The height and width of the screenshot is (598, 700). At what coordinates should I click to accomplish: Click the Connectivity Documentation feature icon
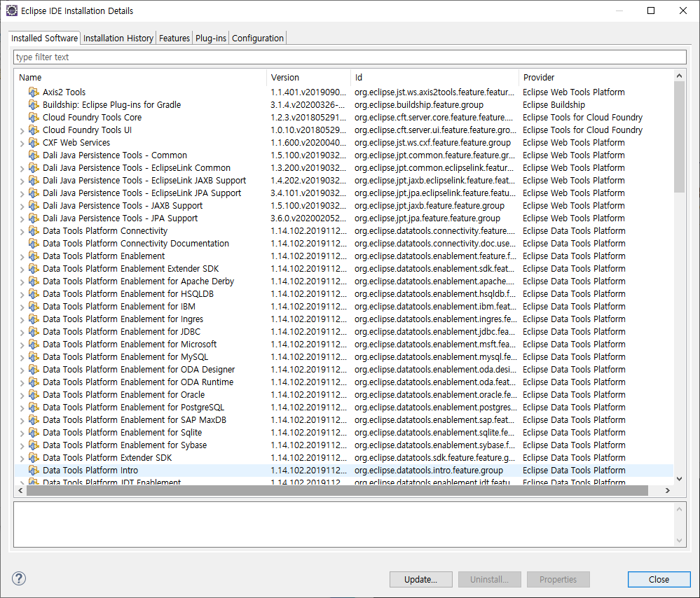click(34, 244)
